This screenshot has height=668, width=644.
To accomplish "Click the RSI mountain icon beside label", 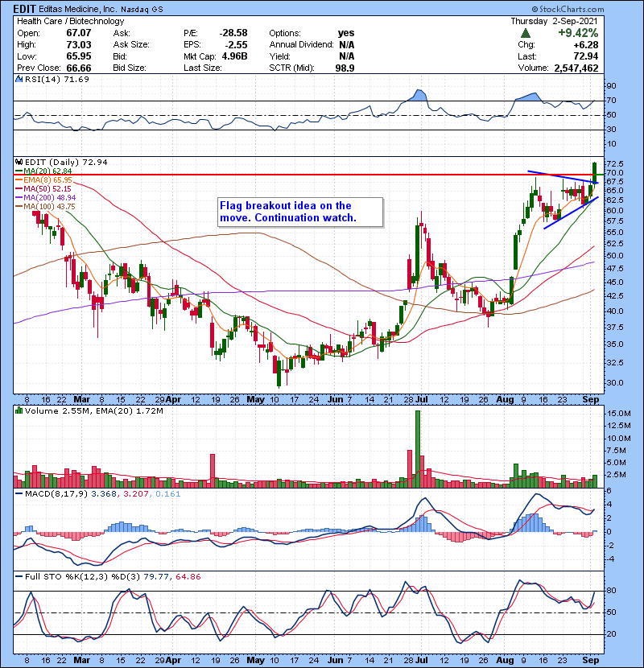I will pyautogui.click(x=19, y=79).
